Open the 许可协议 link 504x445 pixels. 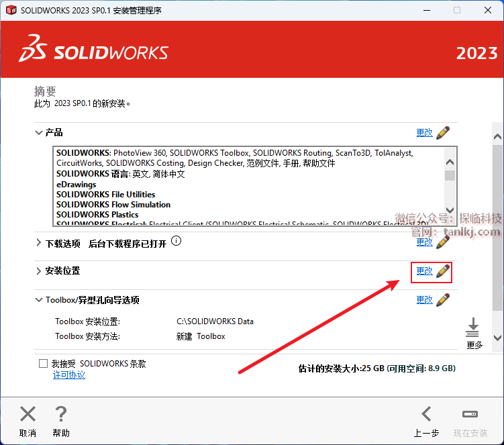(x=68, y=375)
